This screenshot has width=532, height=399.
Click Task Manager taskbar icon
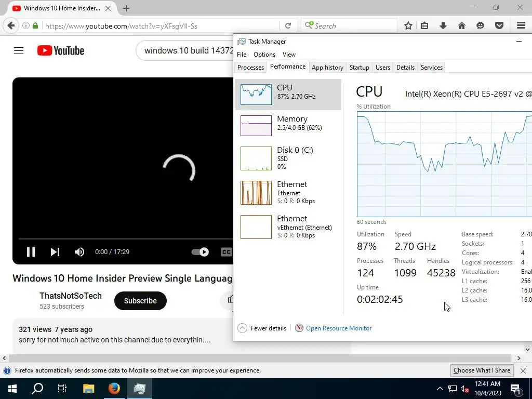tap(139, 389)
